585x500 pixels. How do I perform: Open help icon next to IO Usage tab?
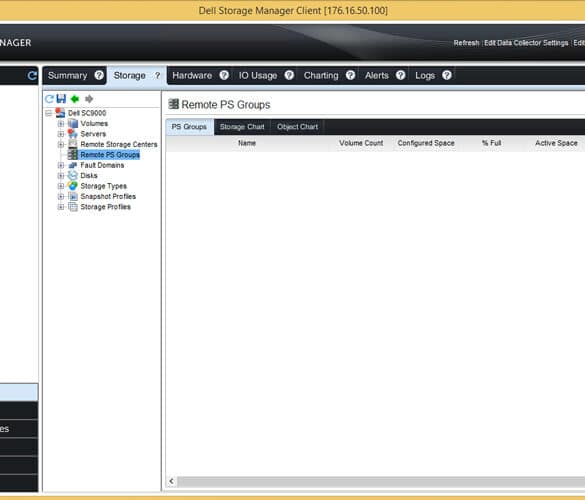click(x=289, y=75)
